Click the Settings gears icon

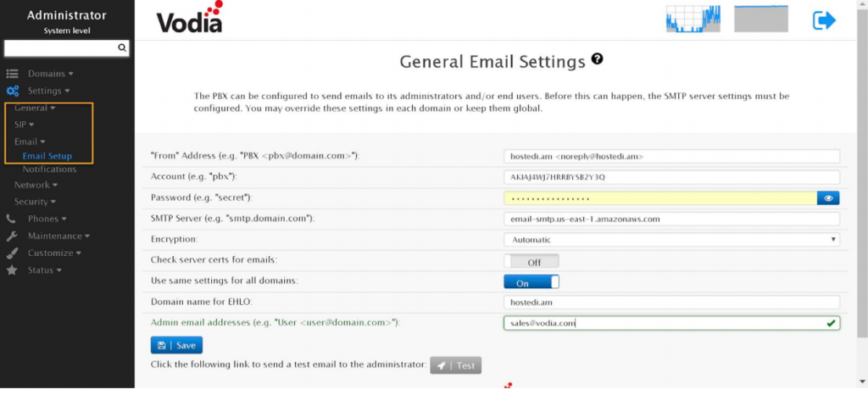tap(13, 91)
